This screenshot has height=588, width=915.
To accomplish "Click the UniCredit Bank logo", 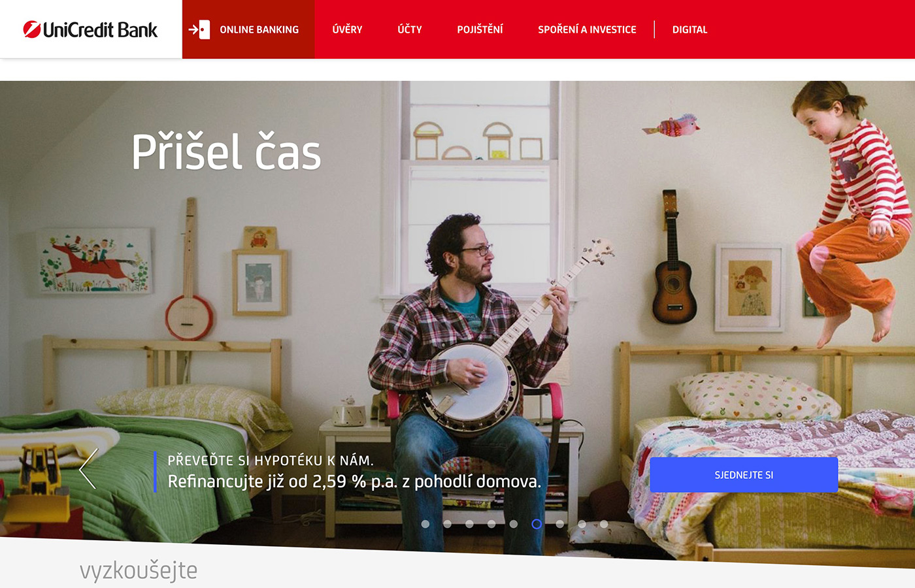I will coord(90,29).
